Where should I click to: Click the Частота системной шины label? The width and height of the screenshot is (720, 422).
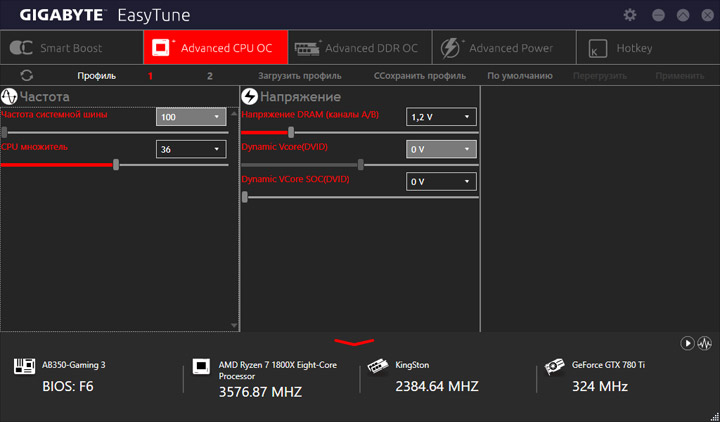[54, 114]
